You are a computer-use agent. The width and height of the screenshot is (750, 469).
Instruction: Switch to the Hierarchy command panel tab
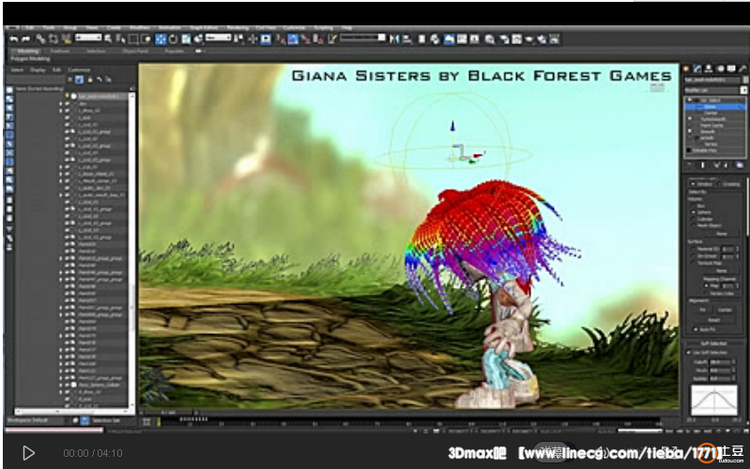click(708, 69)
